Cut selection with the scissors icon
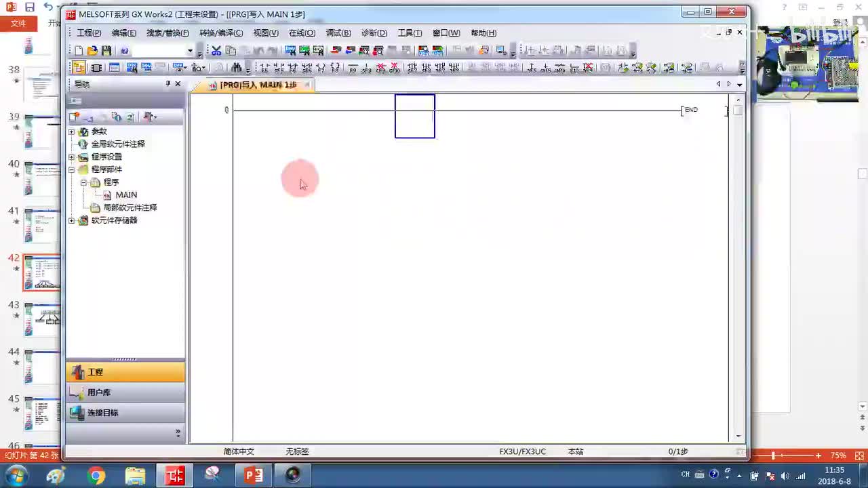Image resolution: width=868 pixels, height=488 pixels. (x=216, y=51)
